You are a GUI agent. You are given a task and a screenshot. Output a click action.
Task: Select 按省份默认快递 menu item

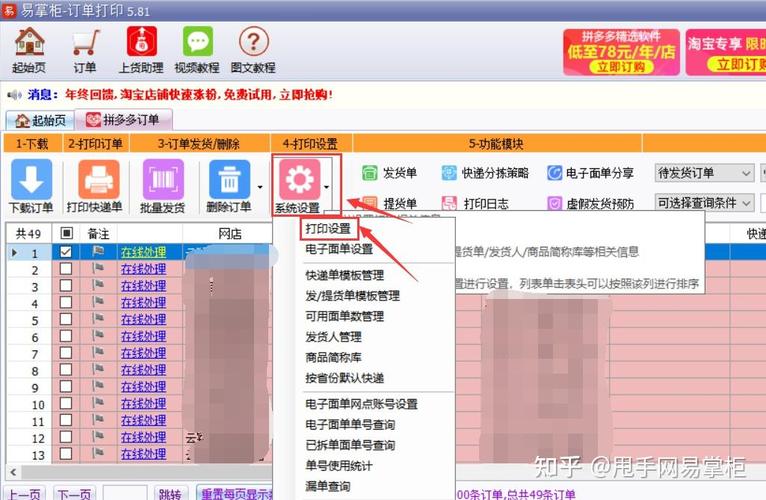345,378
